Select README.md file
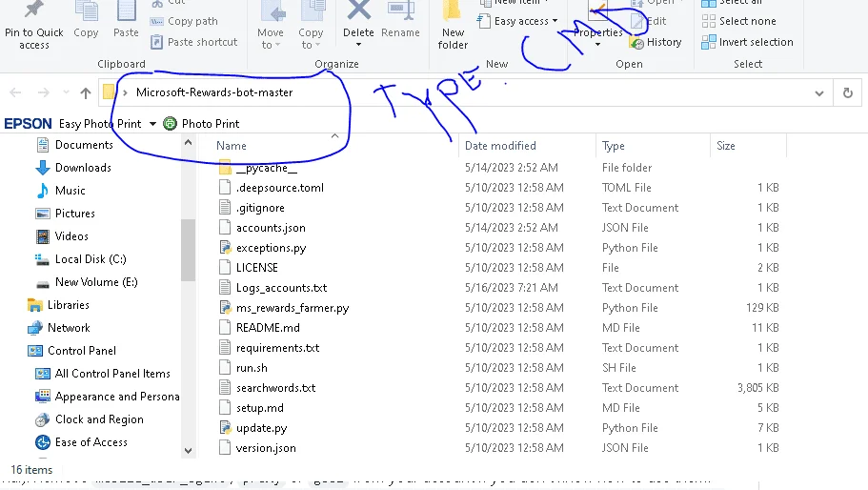868x490 pixels. click(x=268, y=328)
